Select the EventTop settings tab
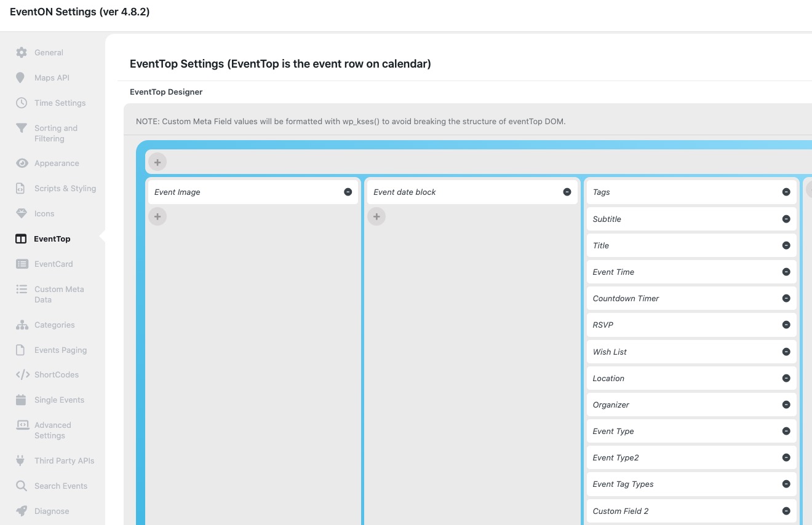Viewport: 812px width, 525px height. [52, 239]
